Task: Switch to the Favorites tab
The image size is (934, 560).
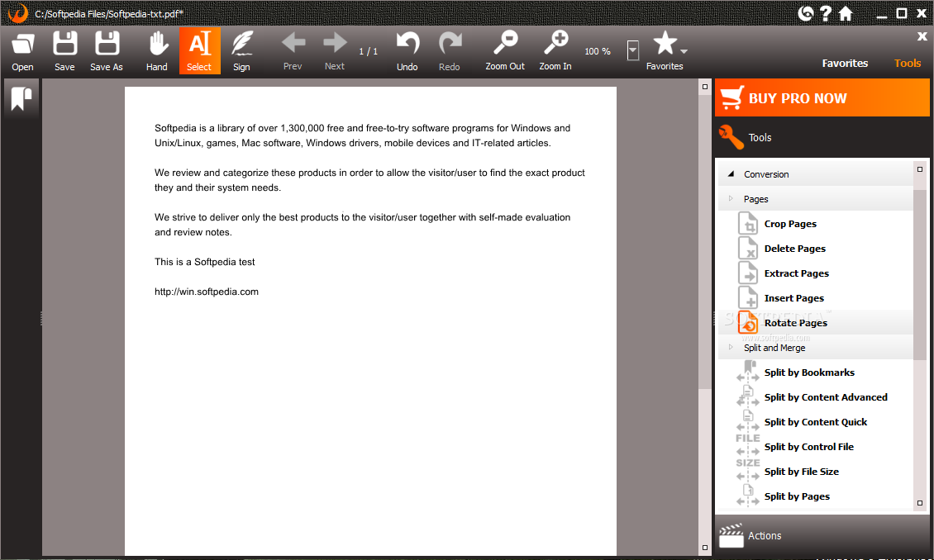Action: pyautogui.click(x=845, y=63)
